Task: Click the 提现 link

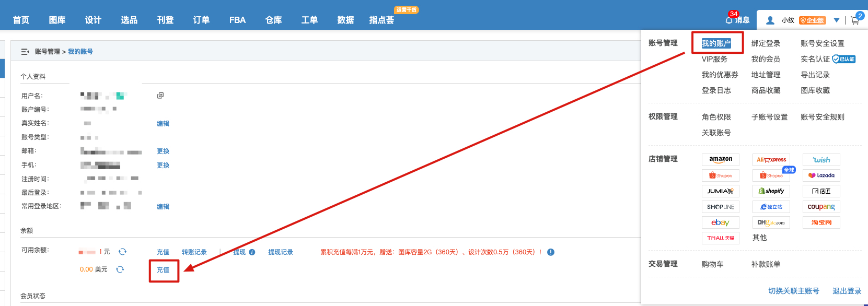Action: pos(239,252)
